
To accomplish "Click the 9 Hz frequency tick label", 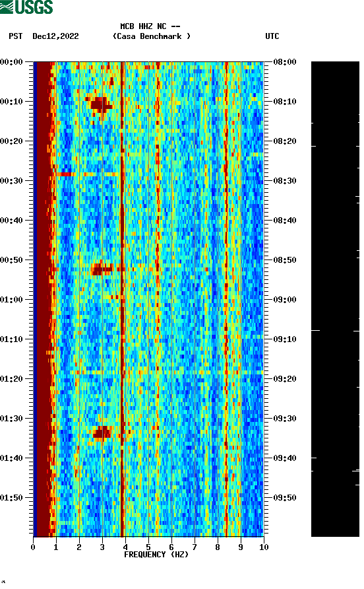I will tap(241, 547).
